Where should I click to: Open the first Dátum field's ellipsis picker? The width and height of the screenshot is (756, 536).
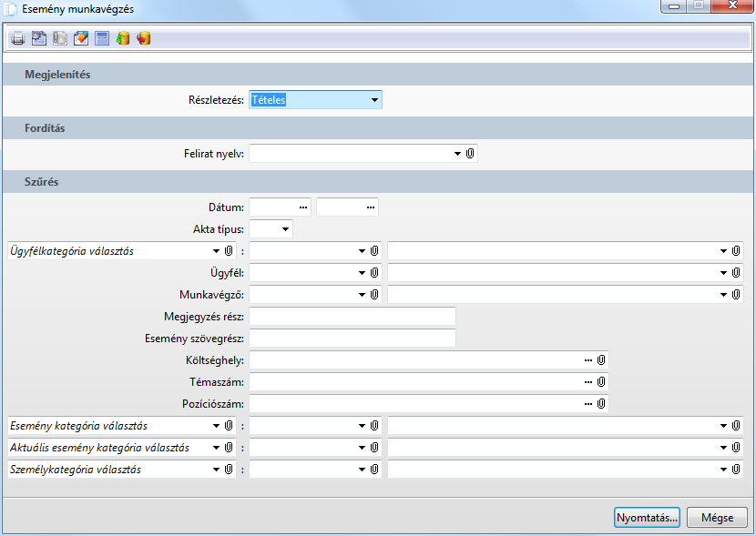[x=303, y=207]
